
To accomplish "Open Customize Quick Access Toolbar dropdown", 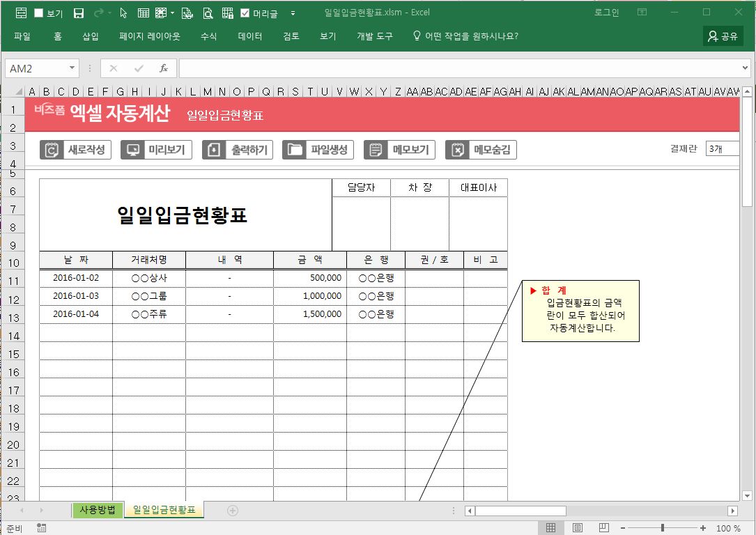I will (293, 13).
